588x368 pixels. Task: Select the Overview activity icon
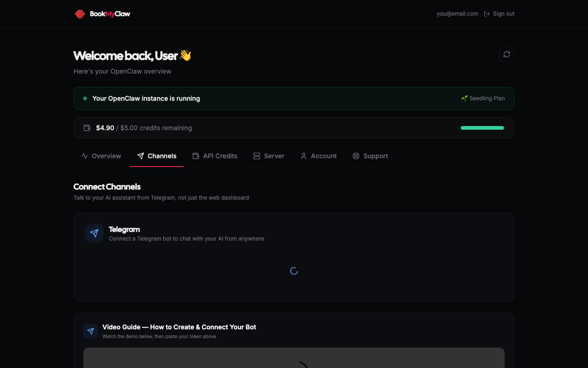coord(85,156)
